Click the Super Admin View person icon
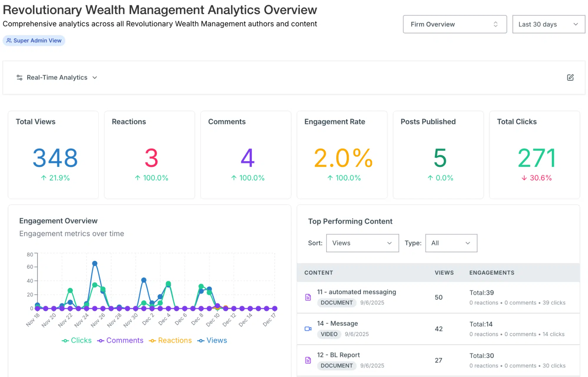 (9, 40)
